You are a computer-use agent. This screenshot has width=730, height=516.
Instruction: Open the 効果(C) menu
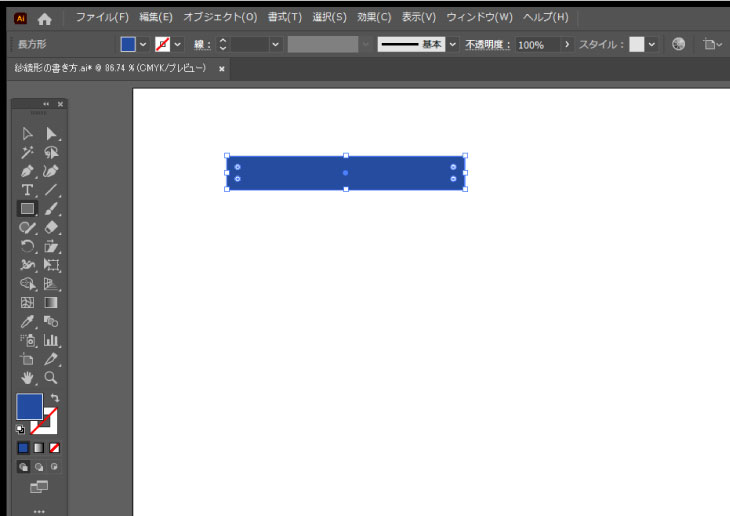(x=374, y=18)
